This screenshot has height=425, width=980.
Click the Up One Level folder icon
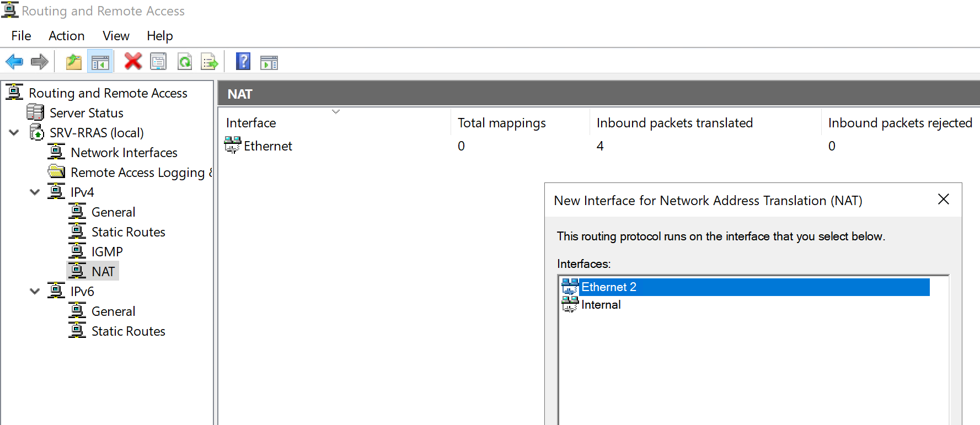73,62
